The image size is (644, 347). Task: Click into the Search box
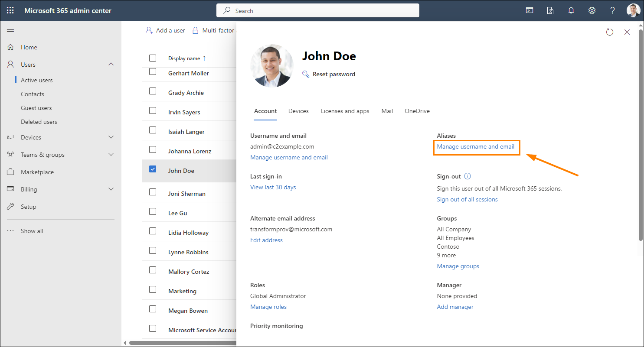[x=318, y=10]
